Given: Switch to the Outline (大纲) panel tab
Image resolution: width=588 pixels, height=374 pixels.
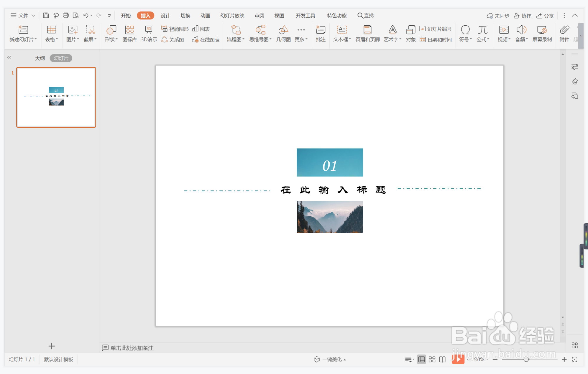Looking at the screenshot, I should pos(40,58).
